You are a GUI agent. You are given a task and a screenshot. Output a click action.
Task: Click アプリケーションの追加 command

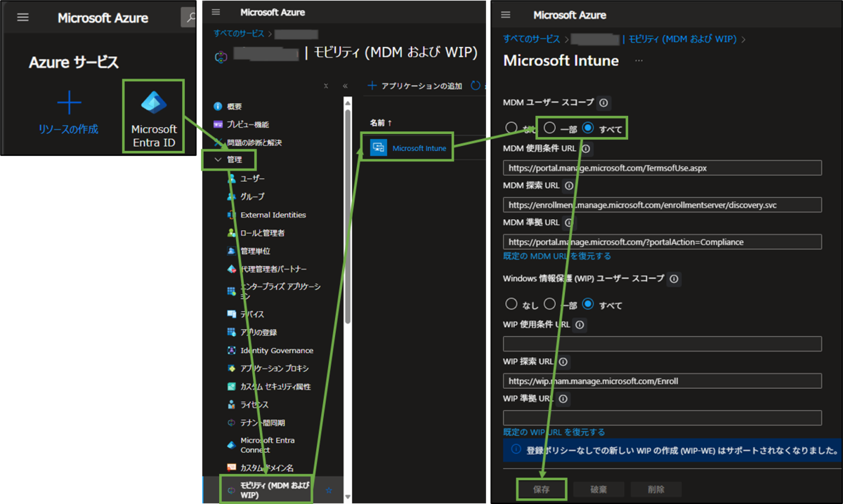(414, 86)
